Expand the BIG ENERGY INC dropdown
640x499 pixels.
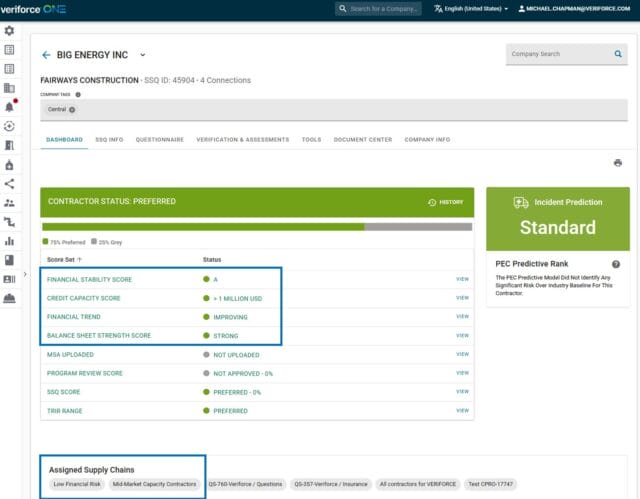[142, 55]
